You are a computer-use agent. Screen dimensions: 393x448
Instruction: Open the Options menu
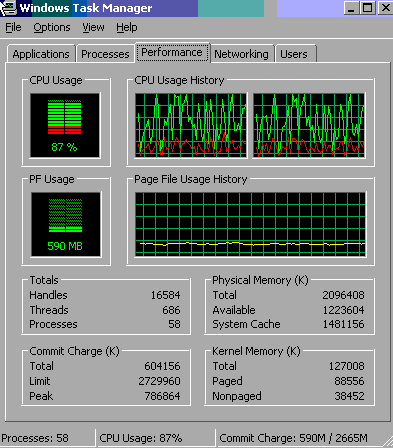52,27
